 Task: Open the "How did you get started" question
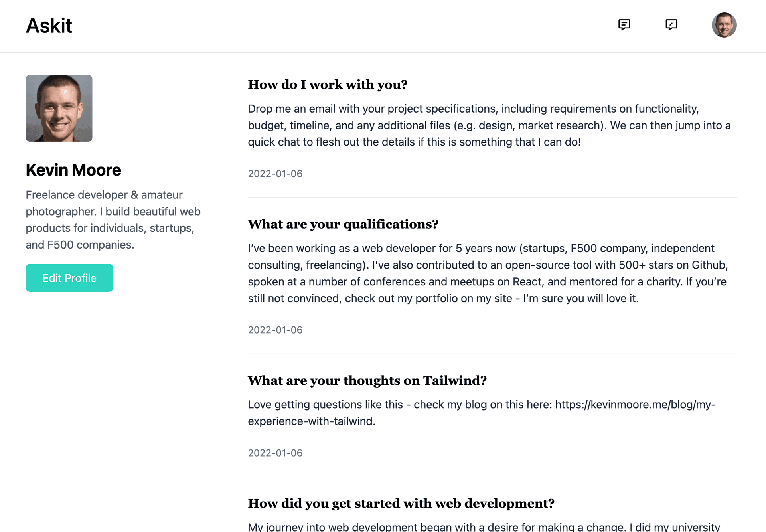(x=401, y=504)
